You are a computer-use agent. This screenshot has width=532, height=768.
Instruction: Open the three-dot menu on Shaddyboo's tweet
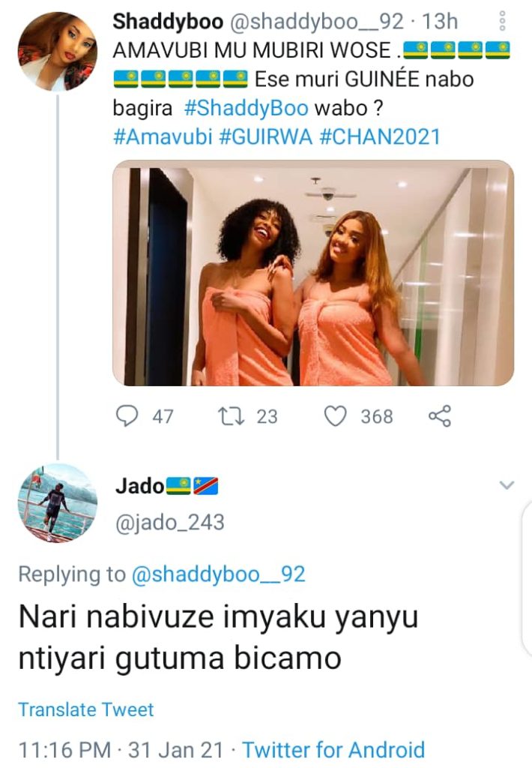[x=502, y=22]
